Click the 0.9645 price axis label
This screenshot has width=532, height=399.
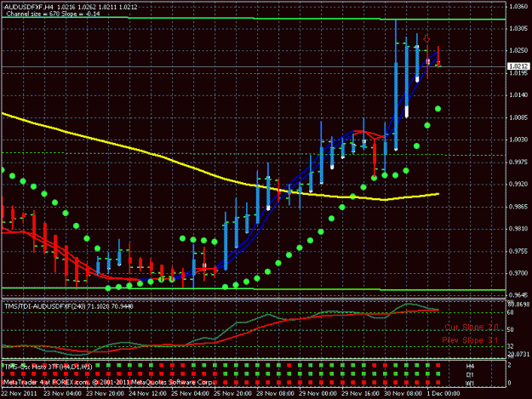[518, 295]
